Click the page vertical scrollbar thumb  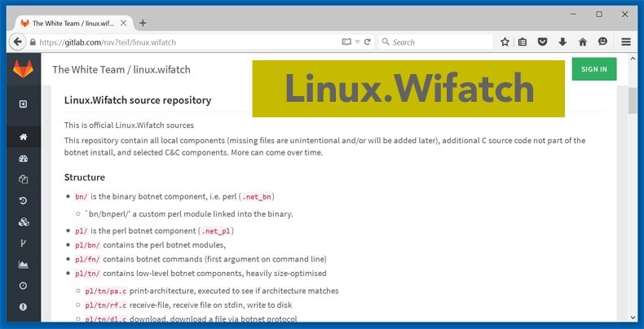[x=633, y=99]
